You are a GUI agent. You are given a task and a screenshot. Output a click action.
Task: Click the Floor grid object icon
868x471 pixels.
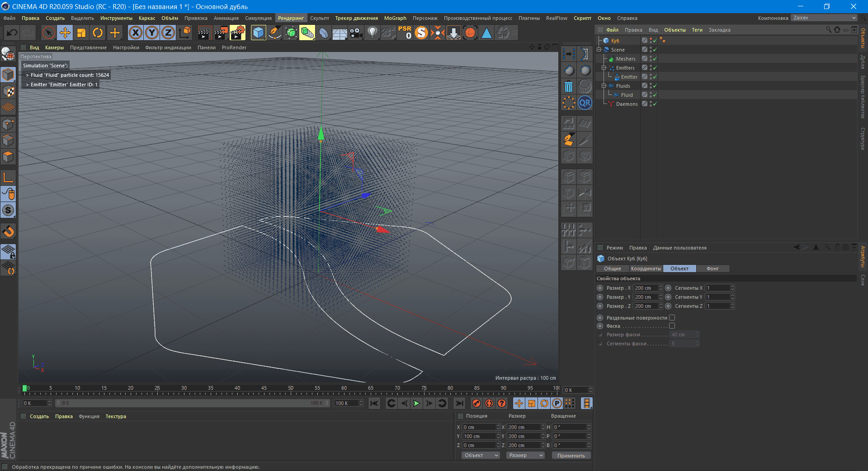(340, 33)
